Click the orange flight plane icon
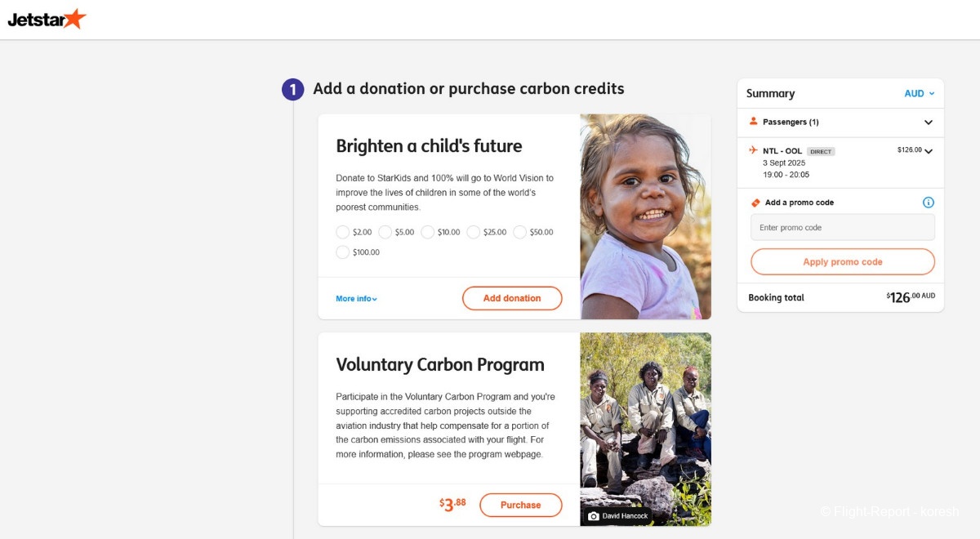The height and width of the screenshot is (539, 980). 753,150
